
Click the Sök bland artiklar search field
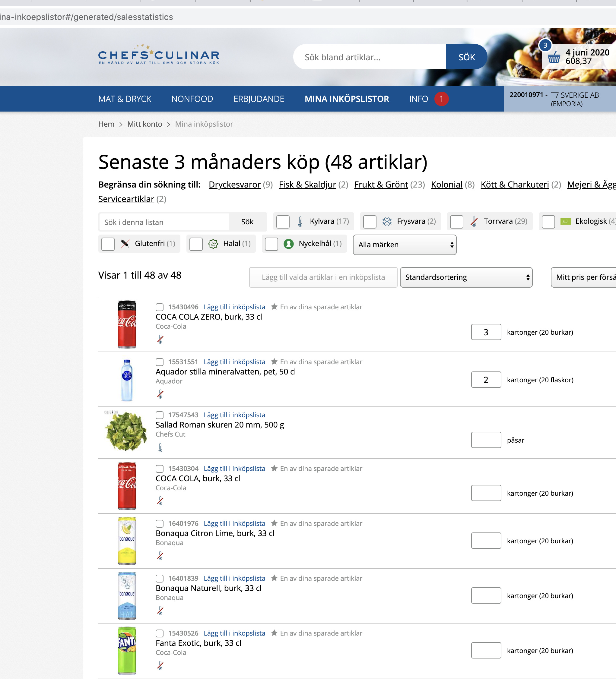click(x=369, y=57)
